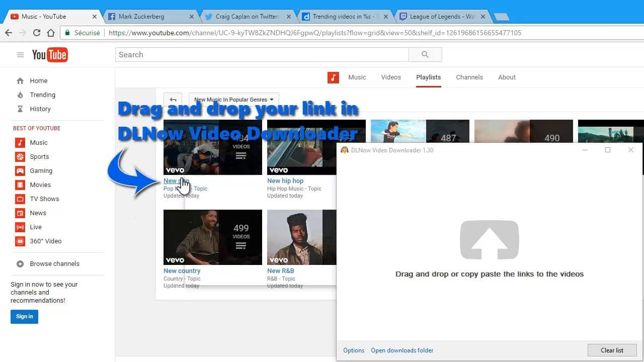This screenshot has height=362, width=644.
Task: Click the Gaming sidebar icon
Action: pyautogui.click(x=20, y=170)
